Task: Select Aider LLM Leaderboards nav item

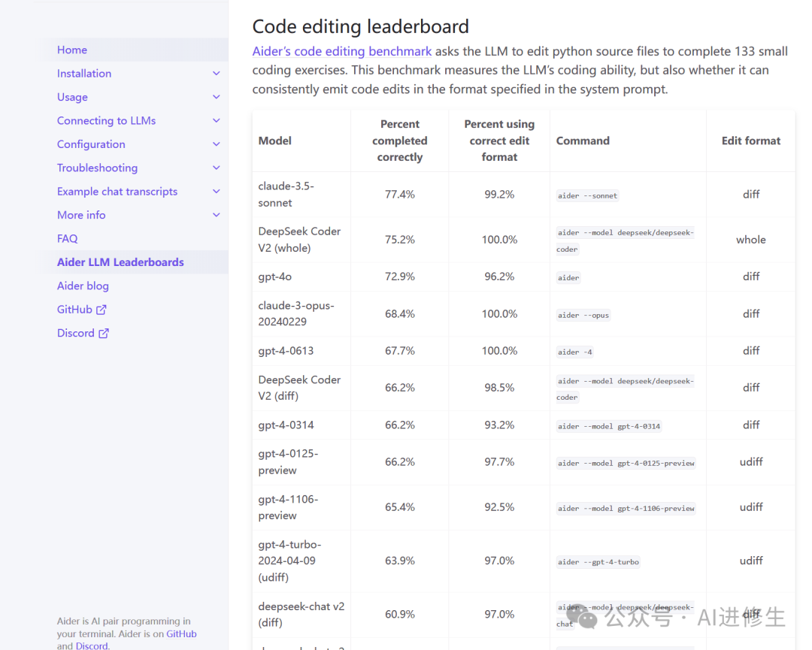Action: (x=120, y=262)
